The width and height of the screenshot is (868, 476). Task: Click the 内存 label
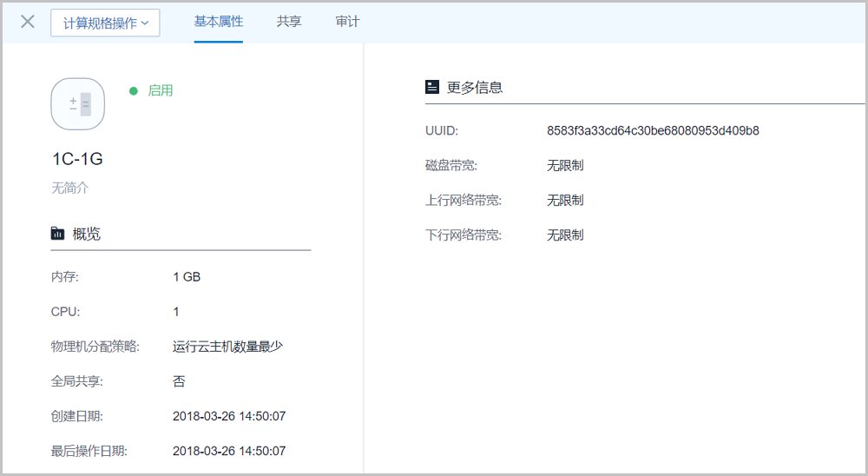click(65, 277)
